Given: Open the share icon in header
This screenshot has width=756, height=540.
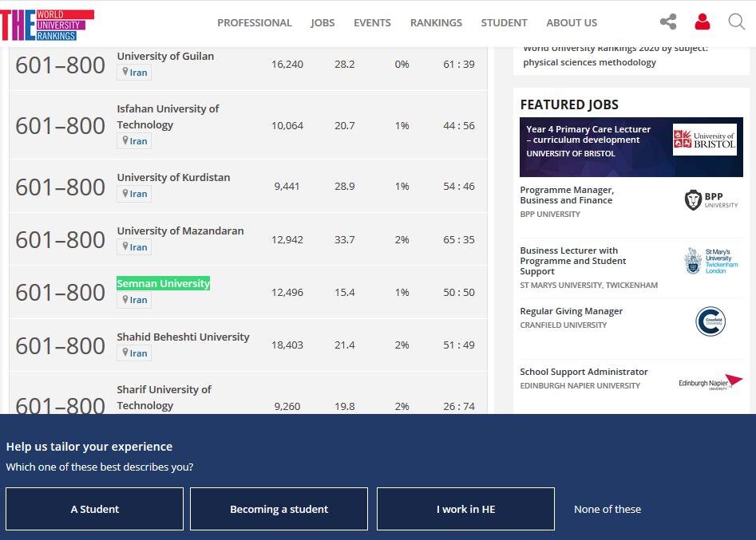Looking at the screenshot, I should (668, 22).
